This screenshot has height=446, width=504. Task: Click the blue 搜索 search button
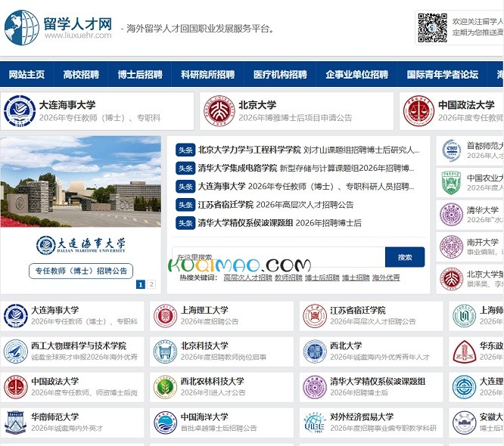point(405,257)
